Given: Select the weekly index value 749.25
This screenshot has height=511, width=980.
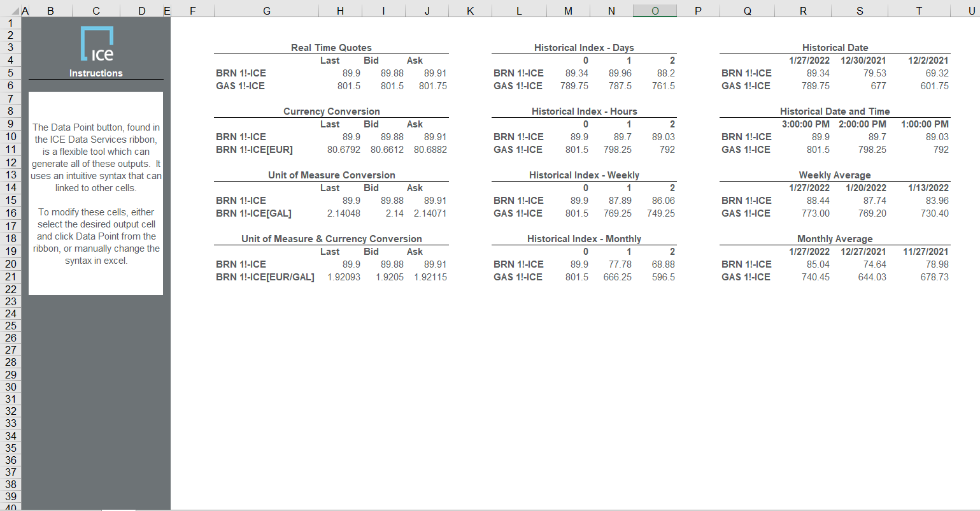Looking at the screenshot, I should (660, 213).
